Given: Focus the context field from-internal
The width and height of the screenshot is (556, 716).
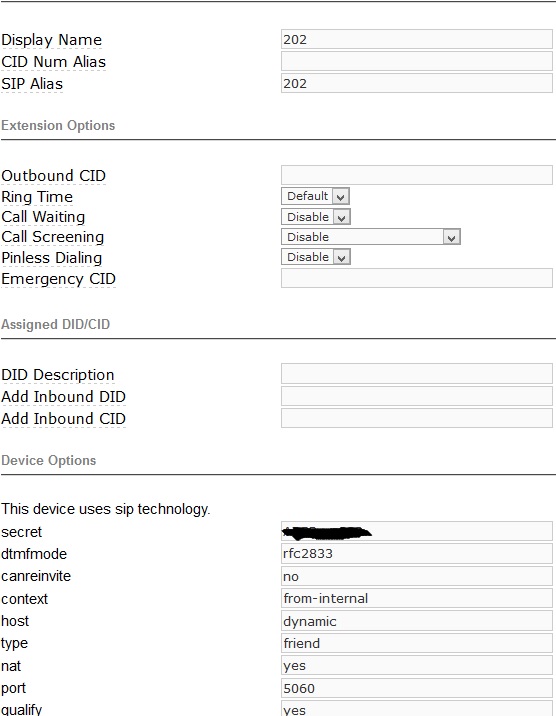Looking at the screenshot, I should [417, 598].
